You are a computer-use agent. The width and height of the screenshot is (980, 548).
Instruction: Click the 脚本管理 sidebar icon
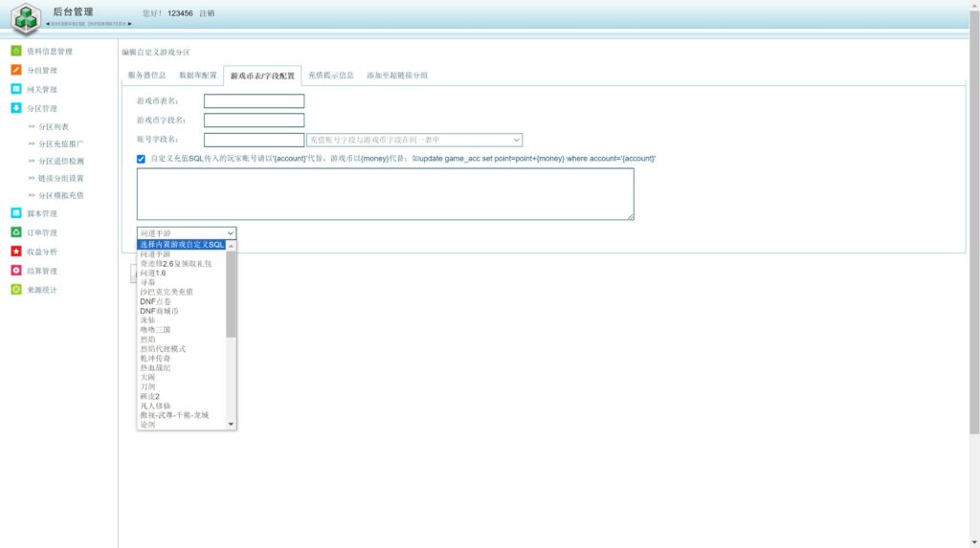point(16,213)
